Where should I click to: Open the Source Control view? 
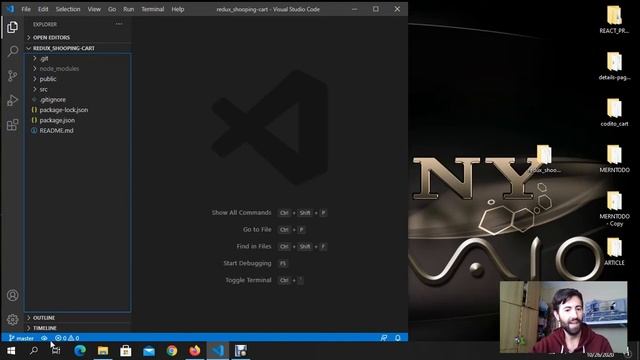coord(12,76)
